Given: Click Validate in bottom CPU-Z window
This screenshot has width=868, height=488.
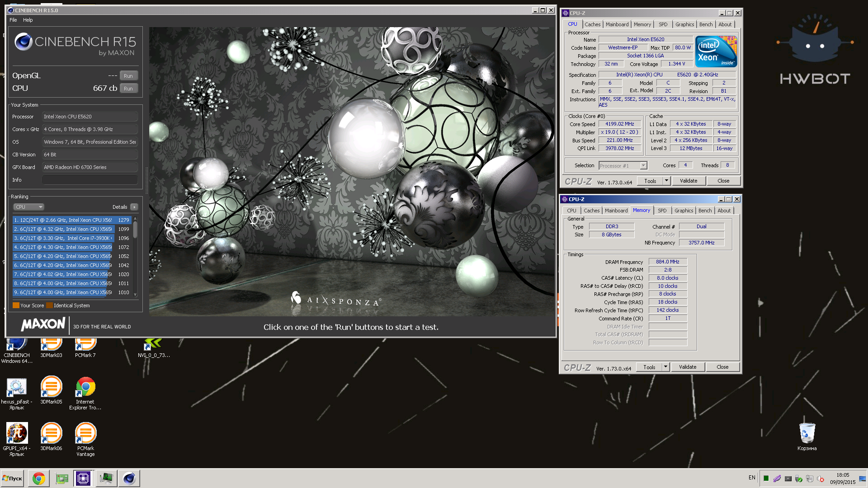Looking at the screenshot, I should pyautogui.click(x=688, y=367).
